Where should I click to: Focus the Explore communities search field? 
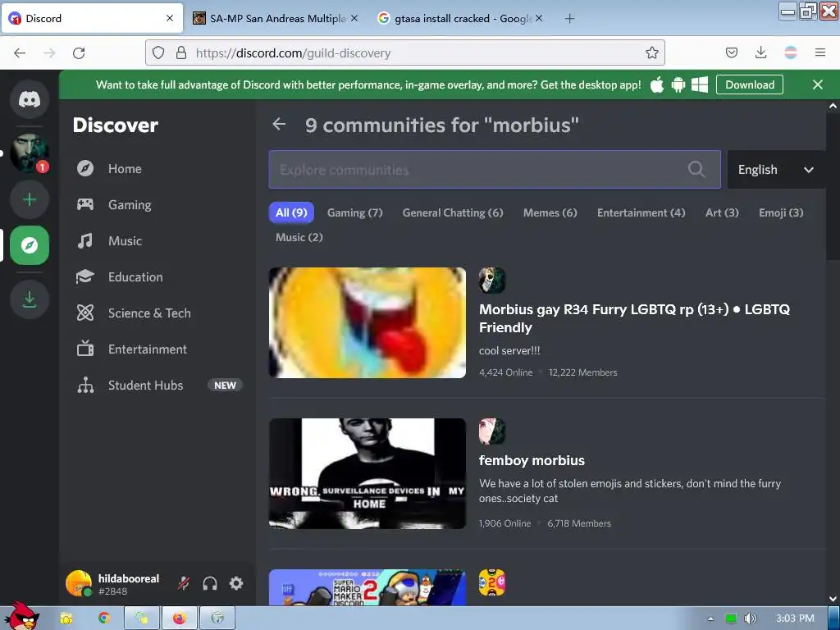click(495, 169)
